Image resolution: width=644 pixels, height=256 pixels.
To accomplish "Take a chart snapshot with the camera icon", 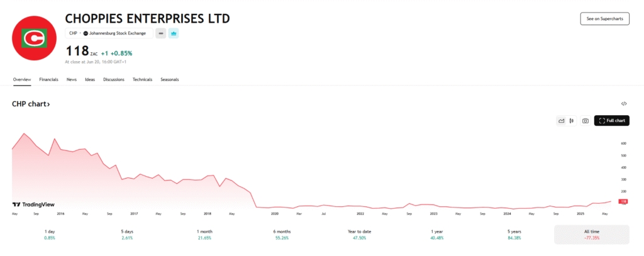I will [x=586, y=121].
